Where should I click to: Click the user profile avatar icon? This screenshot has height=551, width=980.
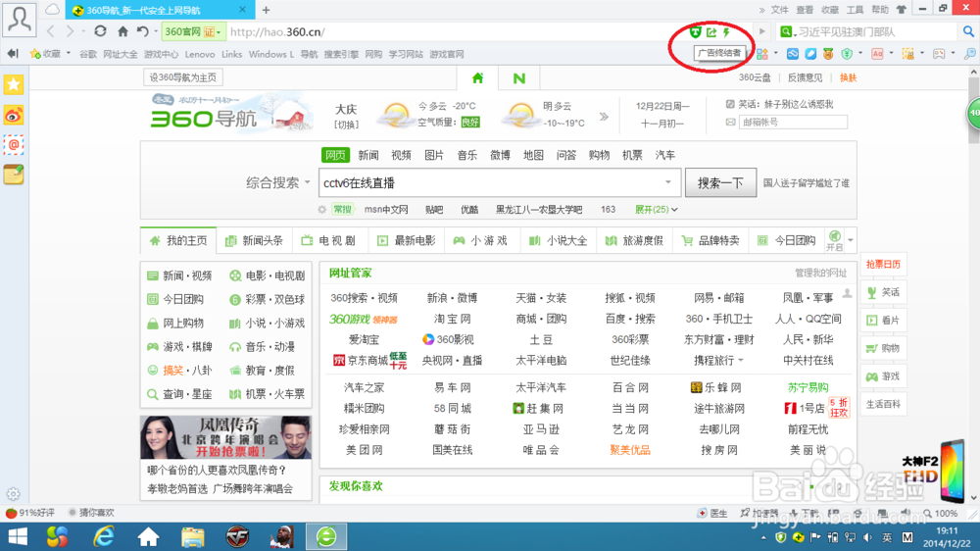pyautogui.click(x=20, y=19)
